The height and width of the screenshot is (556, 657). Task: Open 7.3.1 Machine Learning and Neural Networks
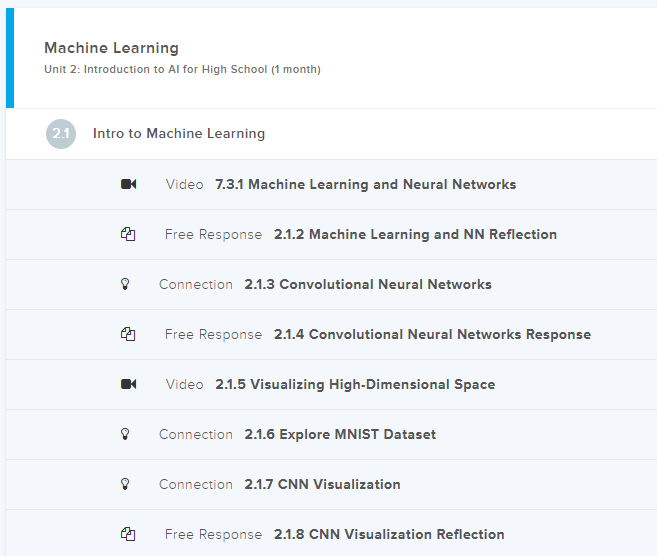[365, 185]
